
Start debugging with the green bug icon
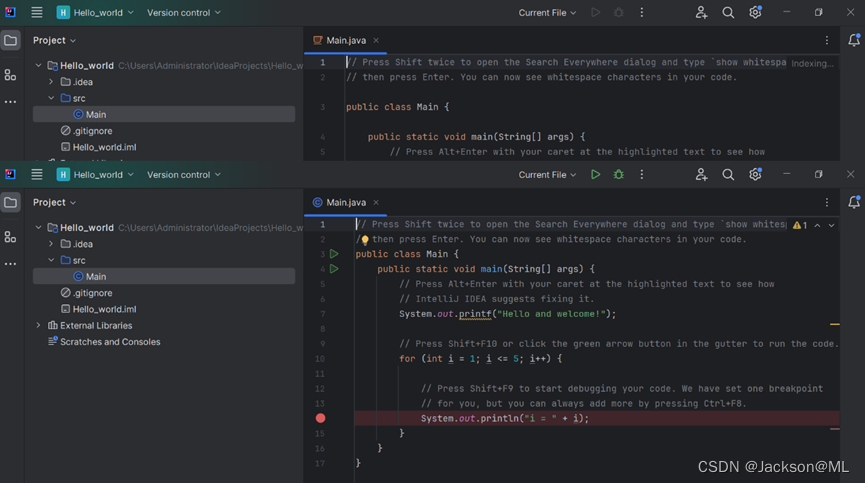click(619, 174)
